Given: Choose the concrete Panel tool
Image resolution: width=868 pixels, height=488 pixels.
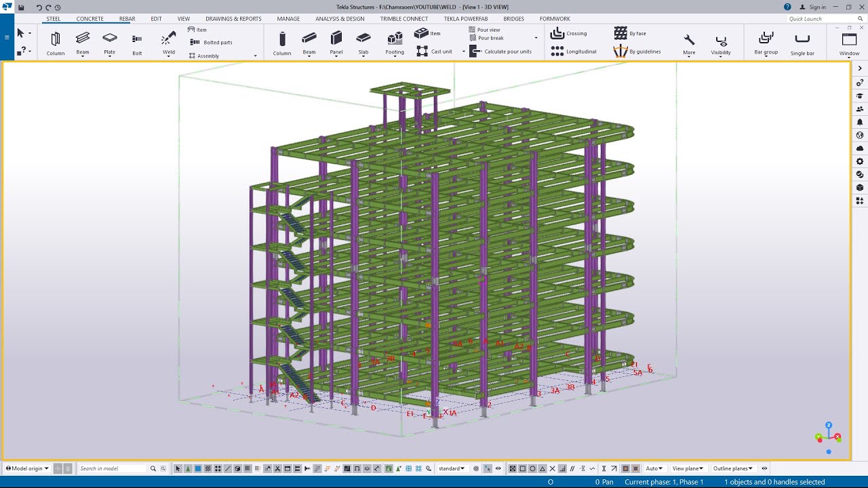Looking at the screenshot, I should point(336,43).
